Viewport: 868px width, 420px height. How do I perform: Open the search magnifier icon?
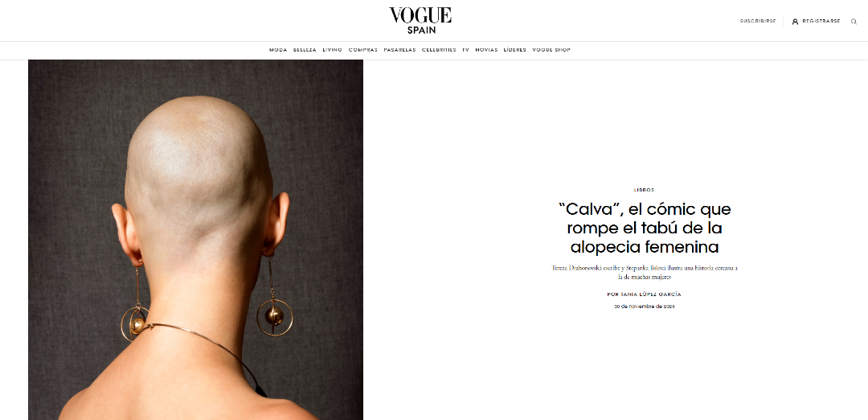(854, 22)
